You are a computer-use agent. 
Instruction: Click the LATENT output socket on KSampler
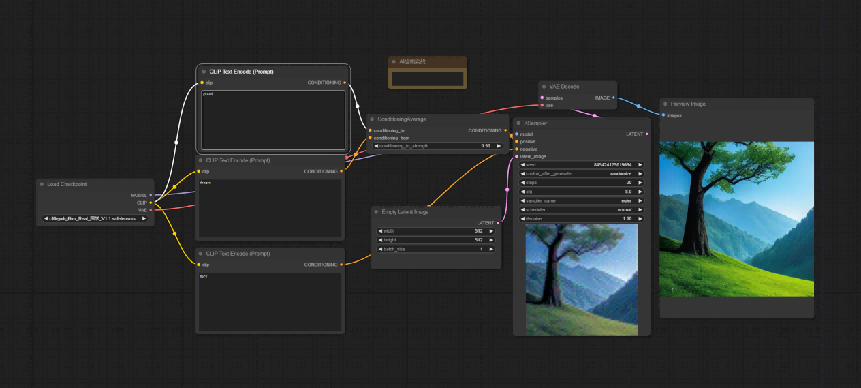coord(647,134)
